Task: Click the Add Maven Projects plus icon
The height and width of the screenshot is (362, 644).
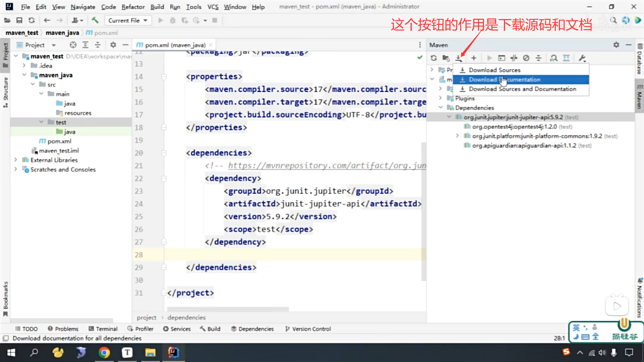Action: pyautogui.click(x=474, y=58)
